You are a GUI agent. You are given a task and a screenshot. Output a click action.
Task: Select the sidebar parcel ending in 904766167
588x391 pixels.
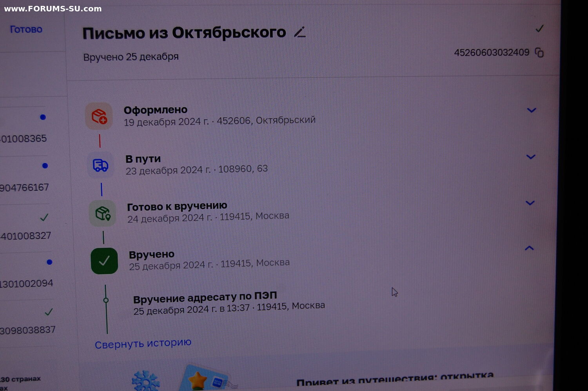pos(24,187)
